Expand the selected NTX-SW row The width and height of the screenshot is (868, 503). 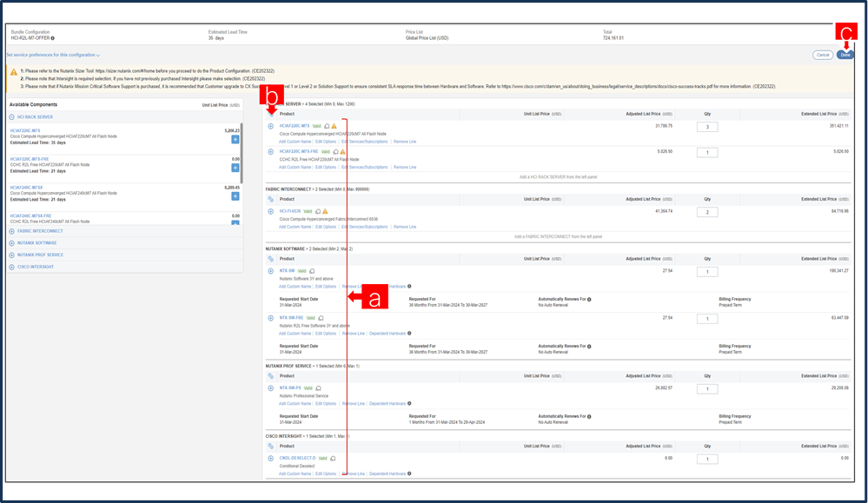click(x=271, y=271)
